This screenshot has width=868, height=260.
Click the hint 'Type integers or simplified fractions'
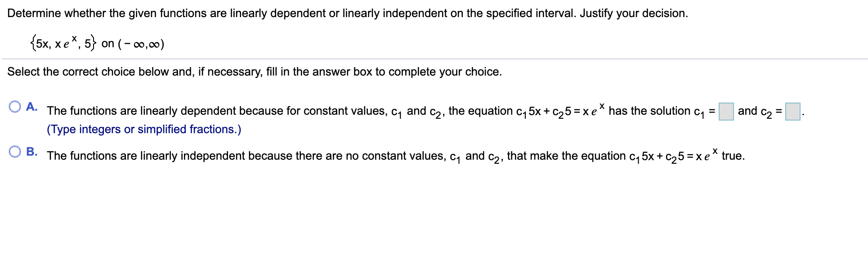(144, 130)
